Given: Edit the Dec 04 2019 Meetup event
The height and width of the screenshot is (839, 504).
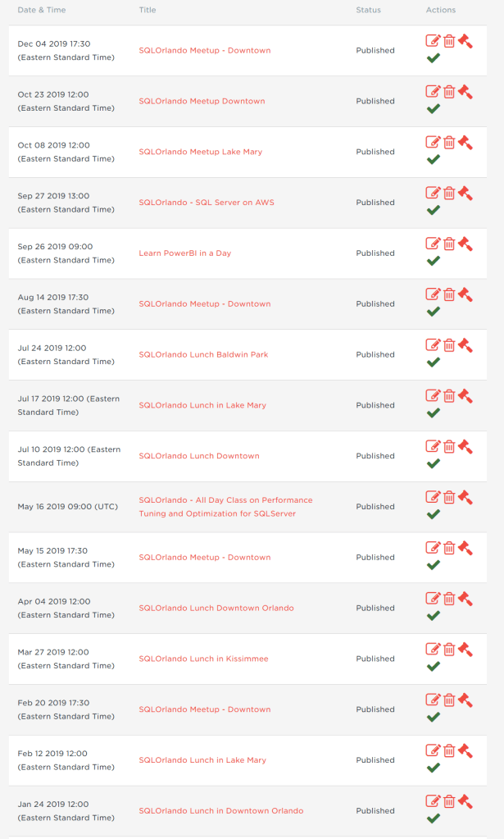Looking at the screenshot, I should pyautogui.click(x=433, y=41).
